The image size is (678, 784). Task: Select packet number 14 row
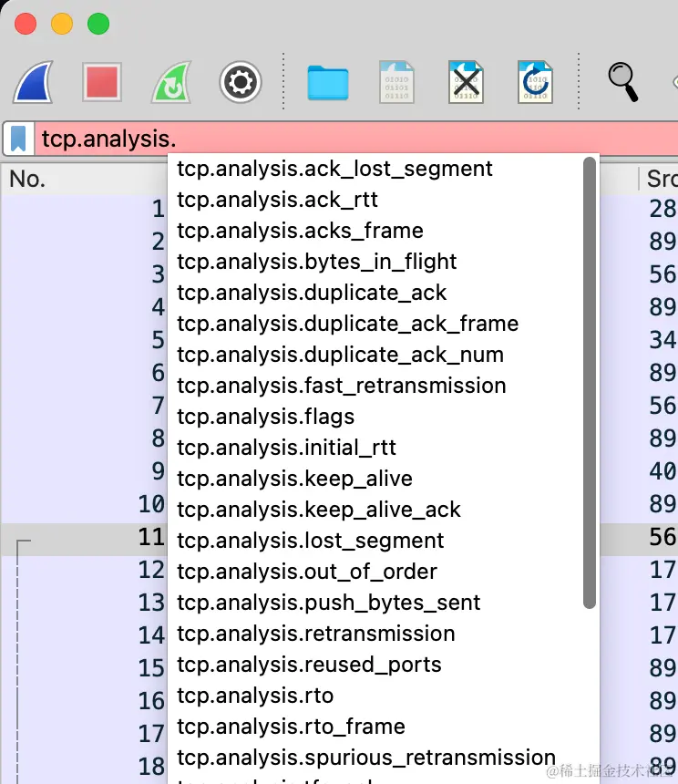84,635
